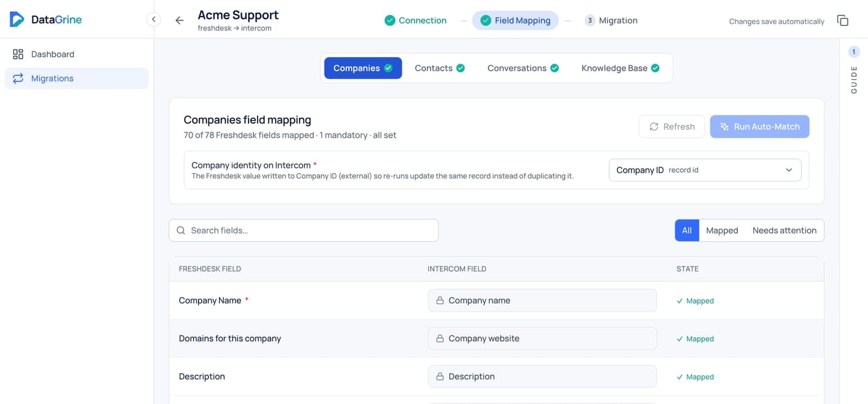This screenshot has height=404, width=868.
Task: Click the copy icon near autosave text
Action: pyautogui.click(x=843, y=21)
